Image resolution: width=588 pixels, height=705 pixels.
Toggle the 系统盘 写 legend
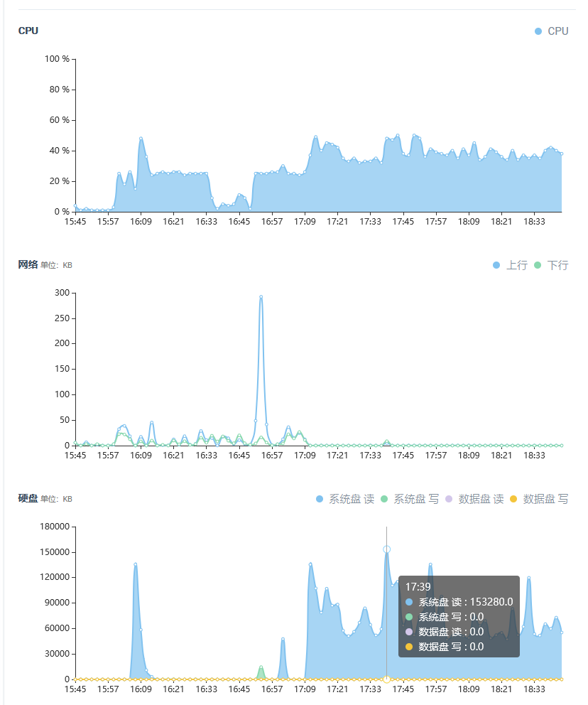coord(410,499)
